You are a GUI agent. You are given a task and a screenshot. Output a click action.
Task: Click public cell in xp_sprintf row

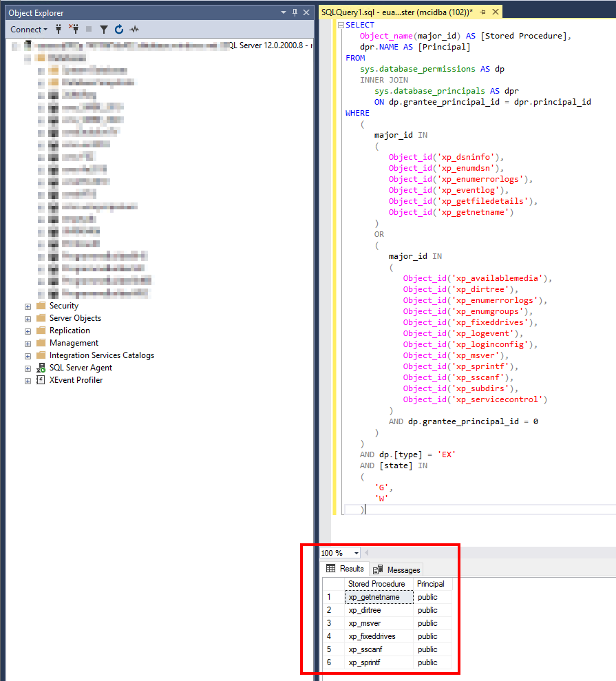[433, 662]
